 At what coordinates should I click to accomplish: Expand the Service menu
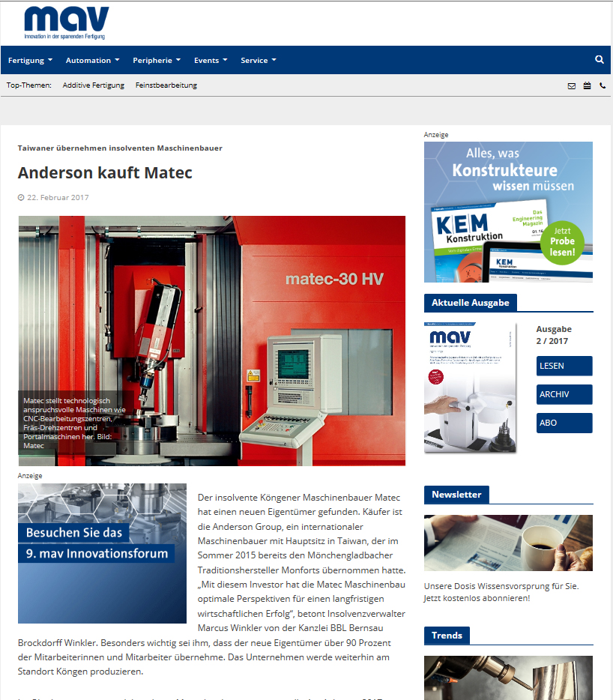point(258,60)
